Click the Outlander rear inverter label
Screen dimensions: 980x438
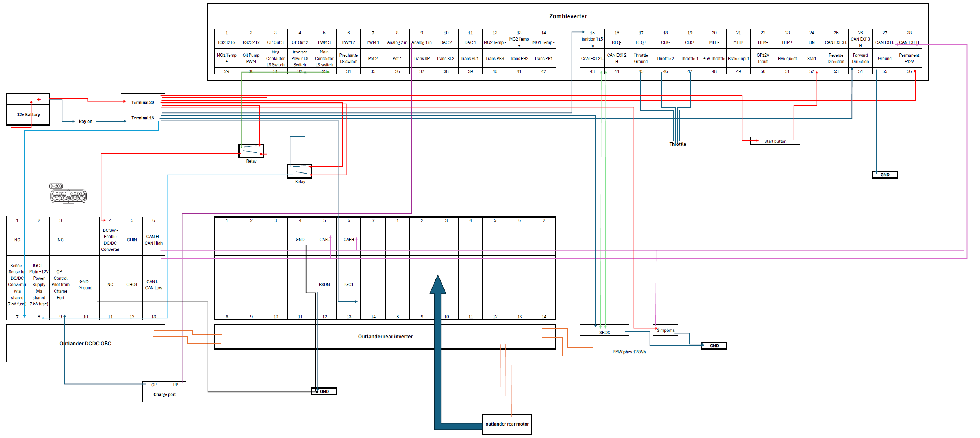click(x=385, y=337)
